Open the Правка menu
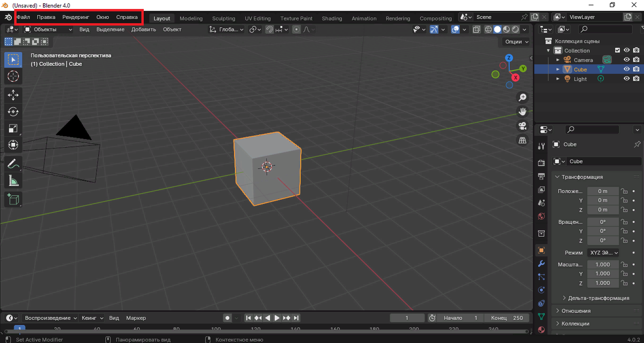The height and width of the screenshot is (343, 644). 46,17
